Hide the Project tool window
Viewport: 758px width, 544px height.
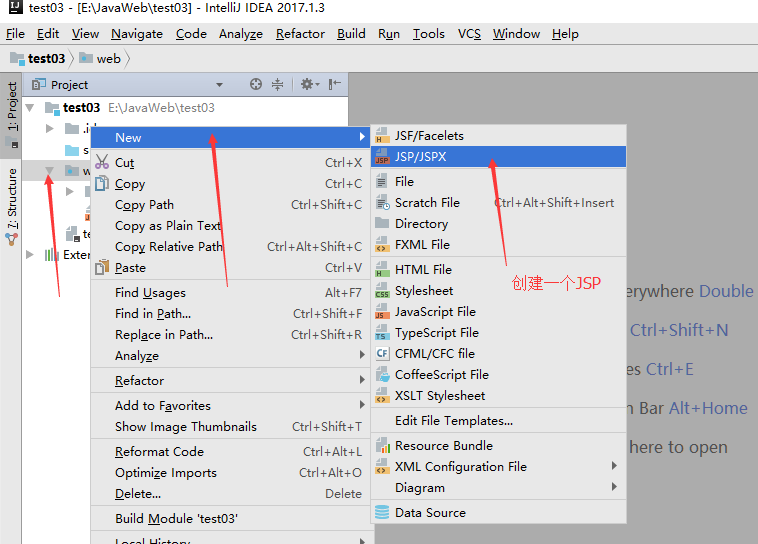(335, 85)
